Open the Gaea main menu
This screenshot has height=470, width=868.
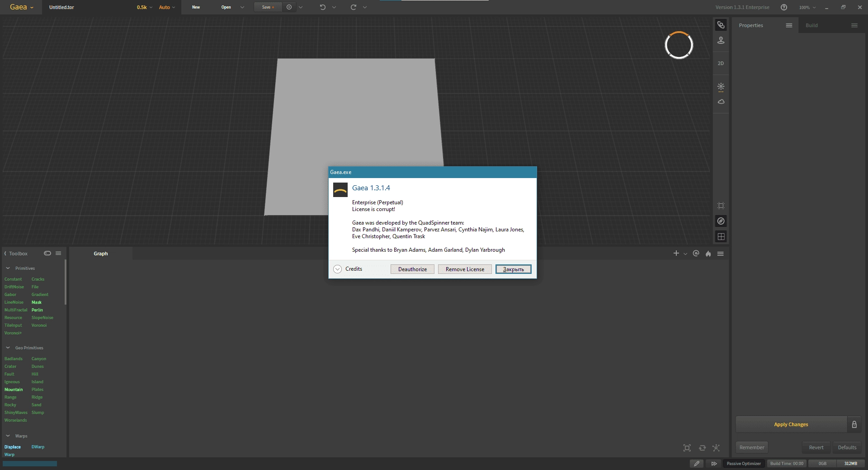click(x=22, y=7)
